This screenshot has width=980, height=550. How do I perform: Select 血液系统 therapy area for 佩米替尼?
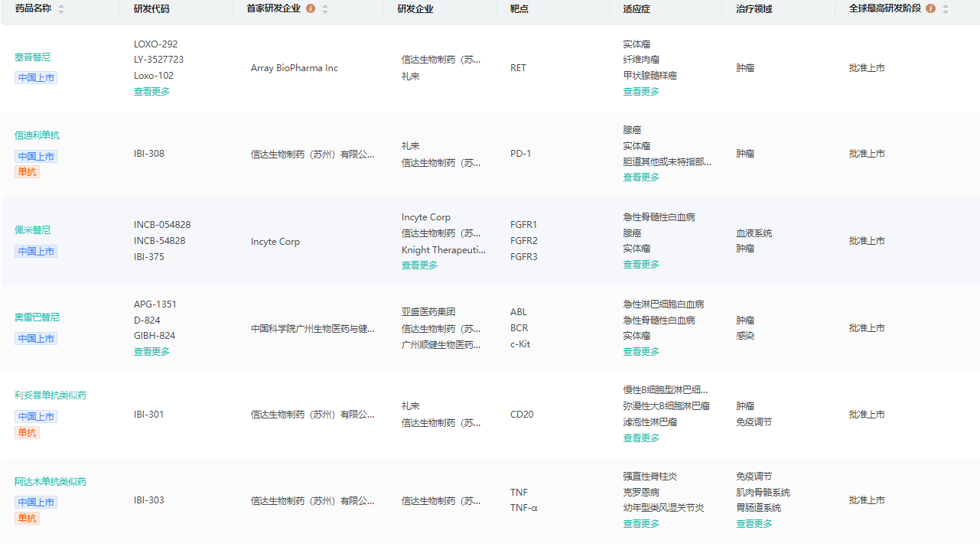(754, 233)
